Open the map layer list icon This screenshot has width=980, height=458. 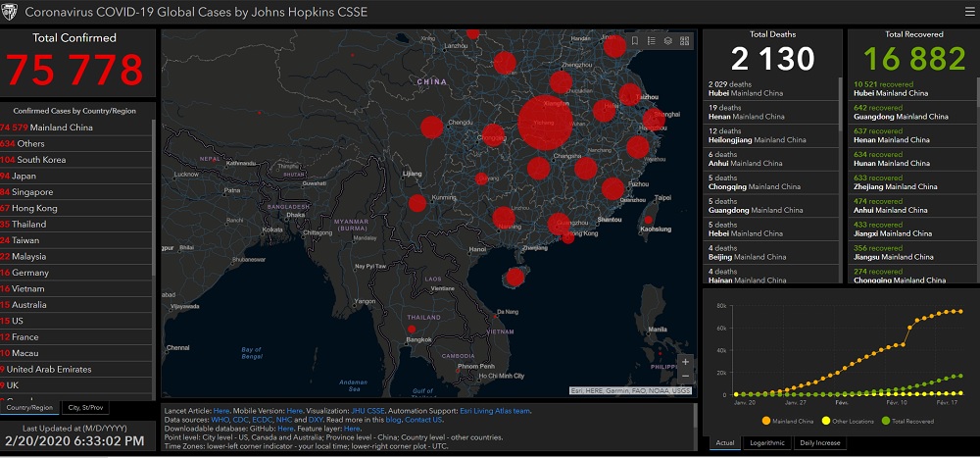[667, 41]
